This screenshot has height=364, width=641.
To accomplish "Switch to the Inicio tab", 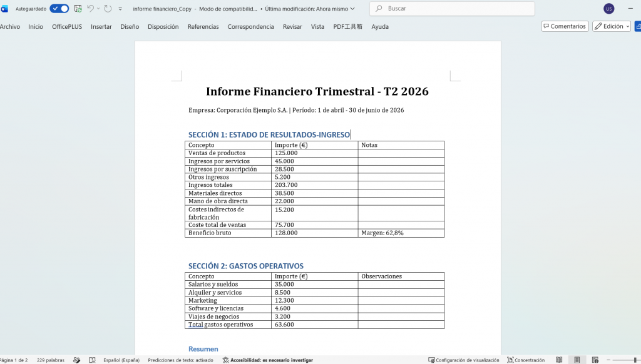I will (x=36, y=26).
